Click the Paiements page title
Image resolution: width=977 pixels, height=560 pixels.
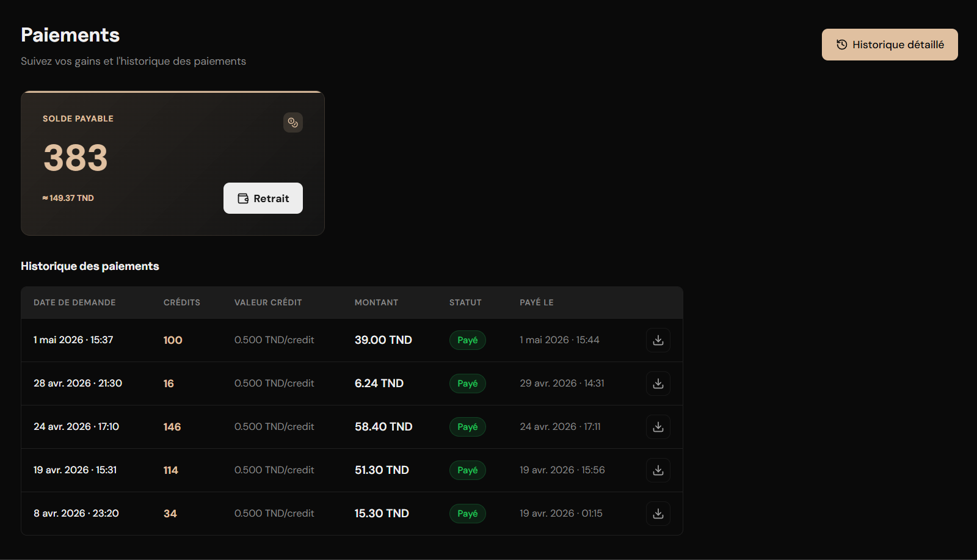[x=70, y=35]
